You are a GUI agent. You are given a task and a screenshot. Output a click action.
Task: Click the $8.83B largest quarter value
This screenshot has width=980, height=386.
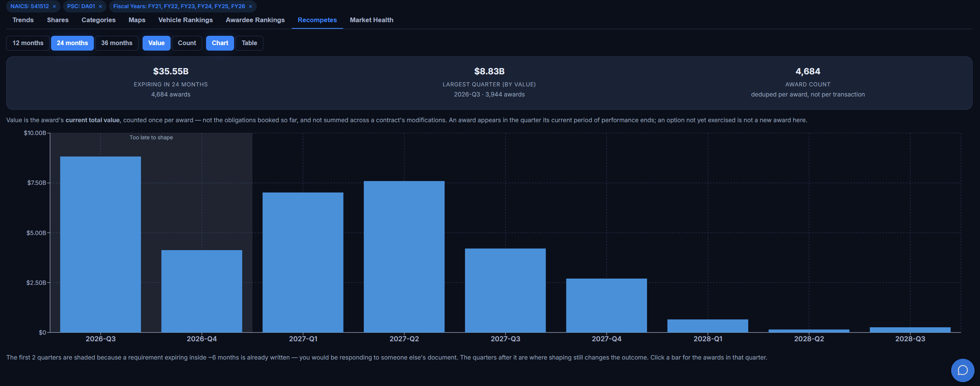489,72
